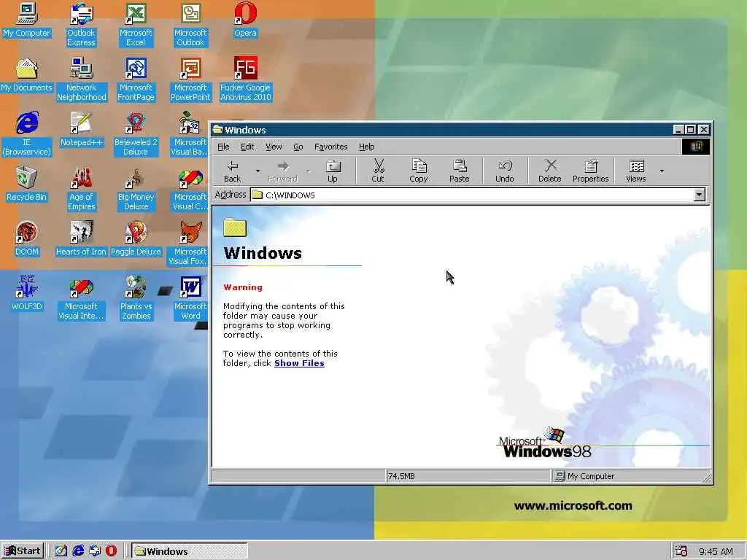Viewport: 747px width, 560px height.
Task: Open the Favorites menu
Action: click(x=331, y=147)
